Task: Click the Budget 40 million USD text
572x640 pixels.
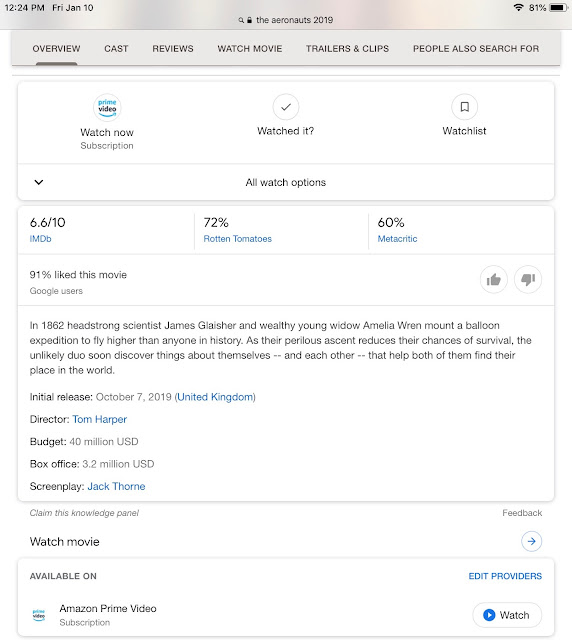Action: (x=84, y=442)
